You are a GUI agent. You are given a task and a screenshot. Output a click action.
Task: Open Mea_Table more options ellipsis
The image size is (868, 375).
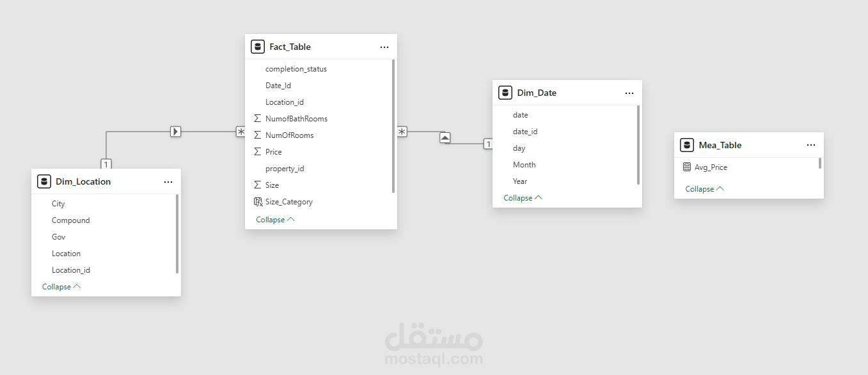pos(811,146)
